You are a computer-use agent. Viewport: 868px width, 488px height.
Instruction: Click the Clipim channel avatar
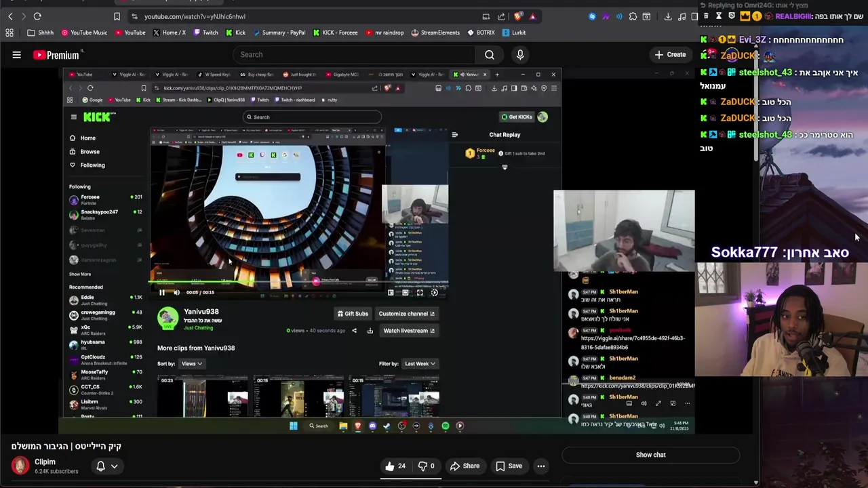pos(20,466)
